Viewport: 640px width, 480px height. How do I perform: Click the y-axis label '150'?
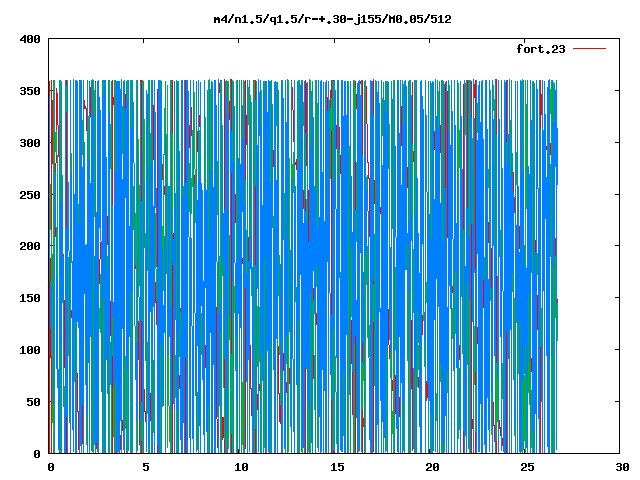tap(30, 298)
